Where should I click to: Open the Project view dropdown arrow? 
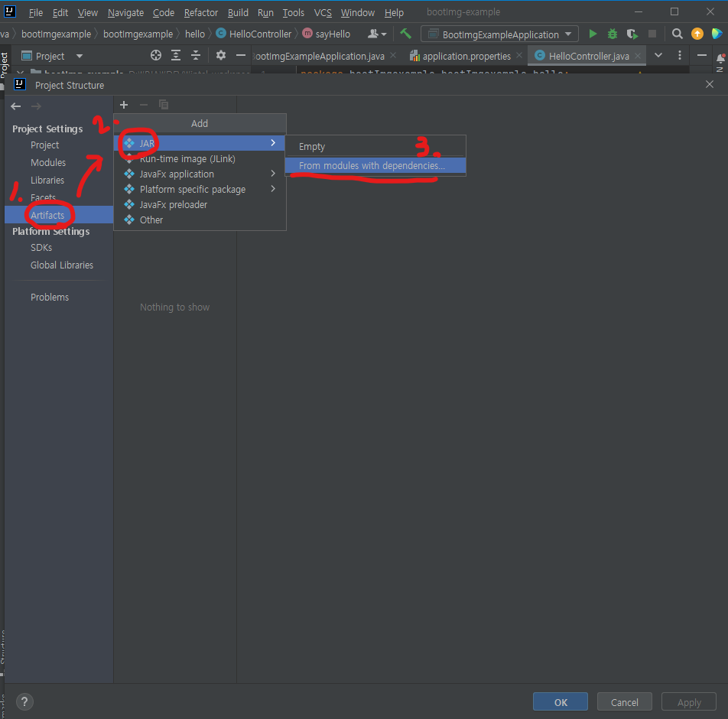80,56
